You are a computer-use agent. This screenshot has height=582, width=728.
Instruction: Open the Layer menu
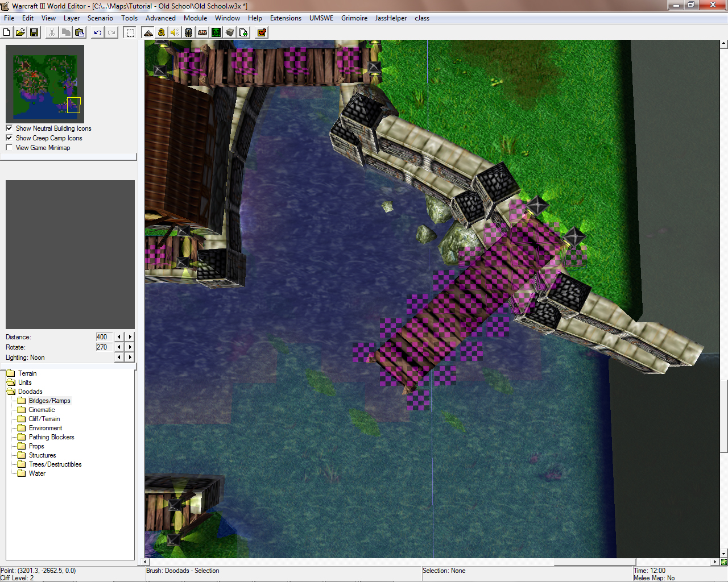coord(72,18)
